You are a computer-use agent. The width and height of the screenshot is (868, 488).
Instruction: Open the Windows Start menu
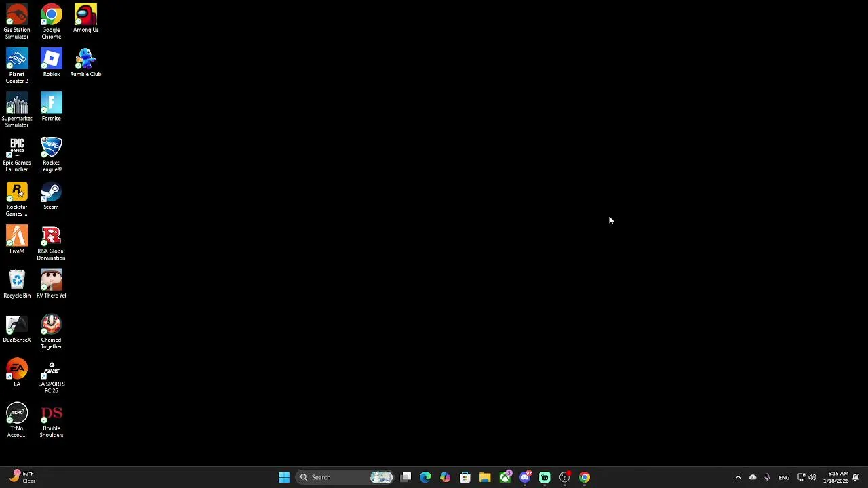(284, 477)
